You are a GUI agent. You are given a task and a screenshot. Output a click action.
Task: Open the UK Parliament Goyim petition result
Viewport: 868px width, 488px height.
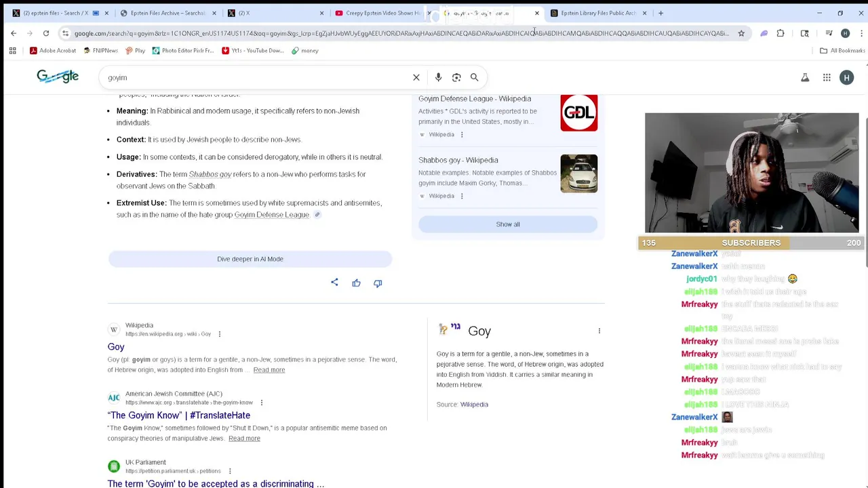216,483
